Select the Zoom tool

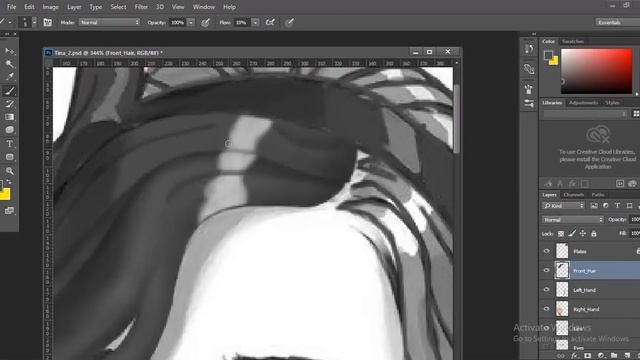point(9,171)
